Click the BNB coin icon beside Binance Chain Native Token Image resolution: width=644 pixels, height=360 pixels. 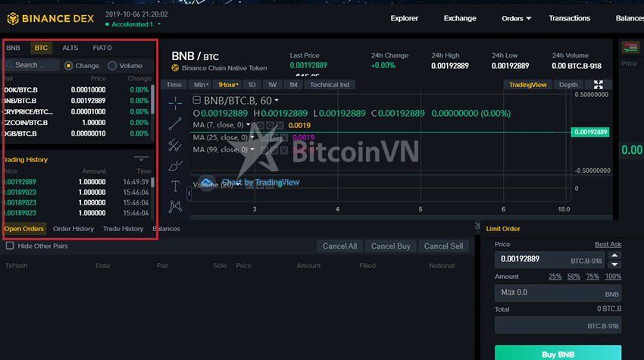(175, 67)
